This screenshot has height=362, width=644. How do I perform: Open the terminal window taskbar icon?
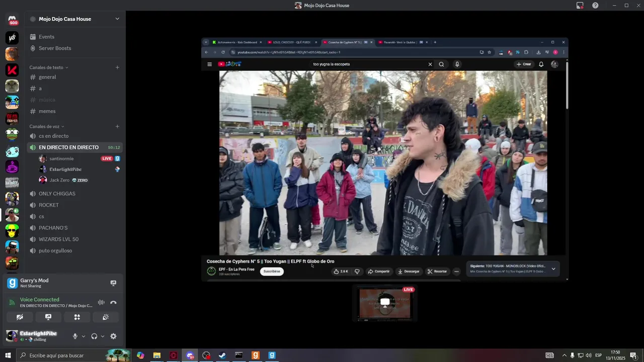coord(239,355)
